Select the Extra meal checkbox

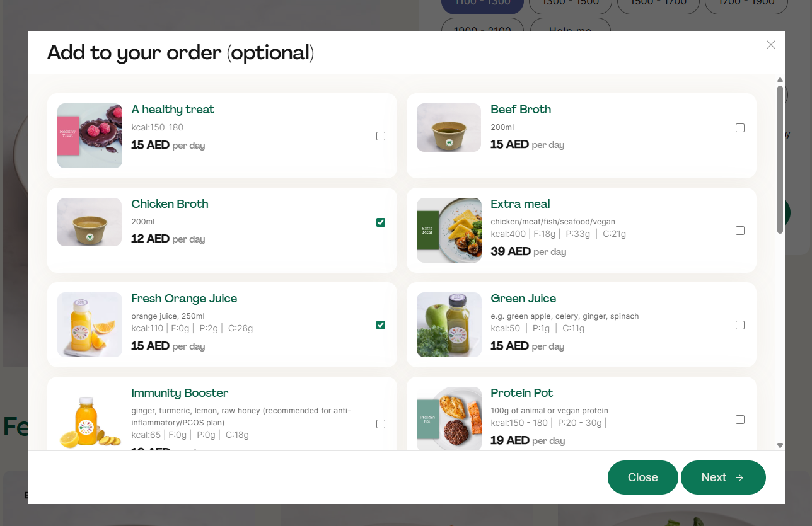pos(740,231)
